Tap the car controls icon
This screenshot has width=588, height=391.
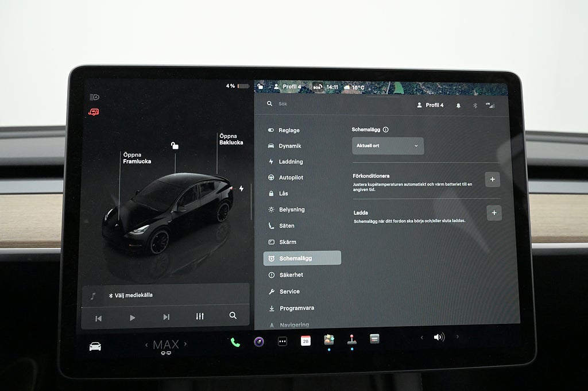[95, 346]
